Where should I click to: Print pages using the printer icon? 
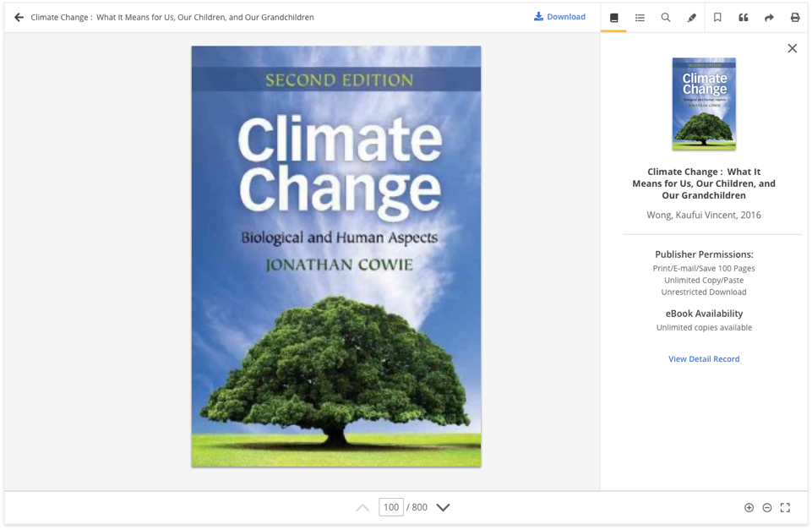point(795,18)
